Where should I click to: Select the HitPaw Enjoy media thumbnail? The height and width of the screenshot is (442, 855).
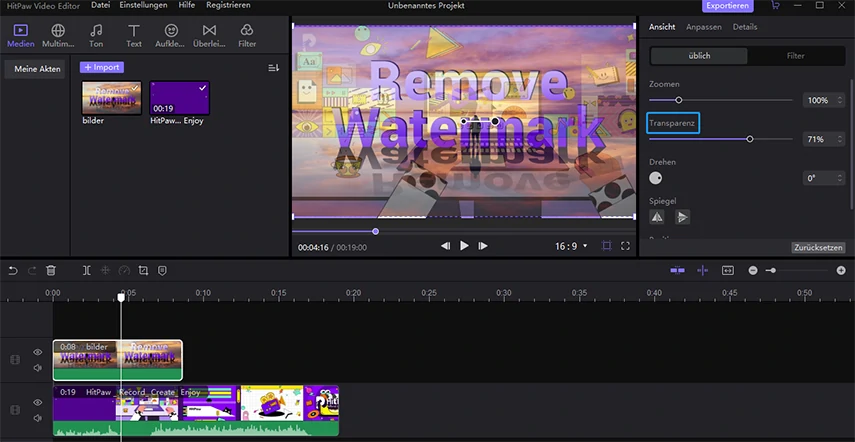(179, 98)
